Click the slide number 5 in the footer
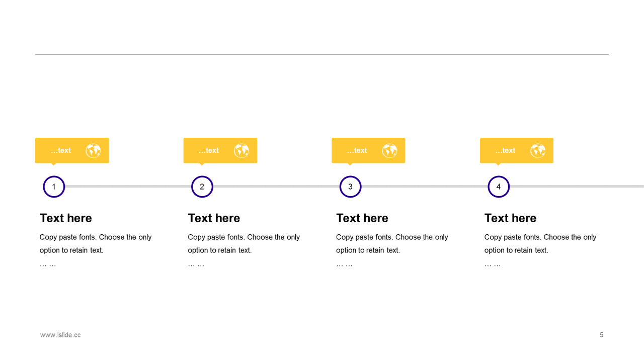The image size is (644, 362). point(601,335)
